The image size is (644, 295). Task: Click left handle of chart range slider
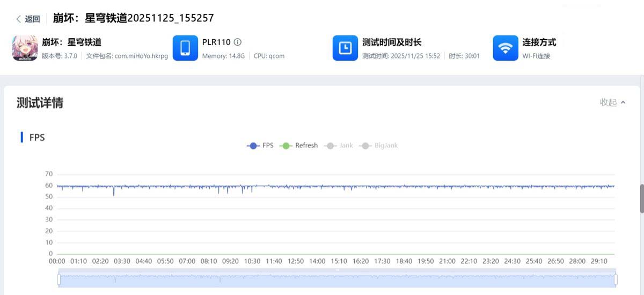59,279
